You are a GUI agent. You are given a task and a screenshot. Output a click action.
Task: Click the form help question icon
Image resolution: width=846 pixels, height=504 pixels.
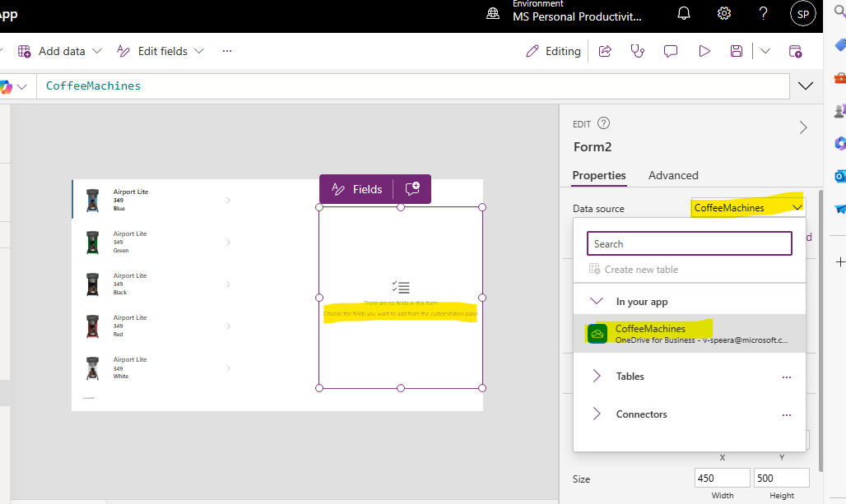(604, 123)
